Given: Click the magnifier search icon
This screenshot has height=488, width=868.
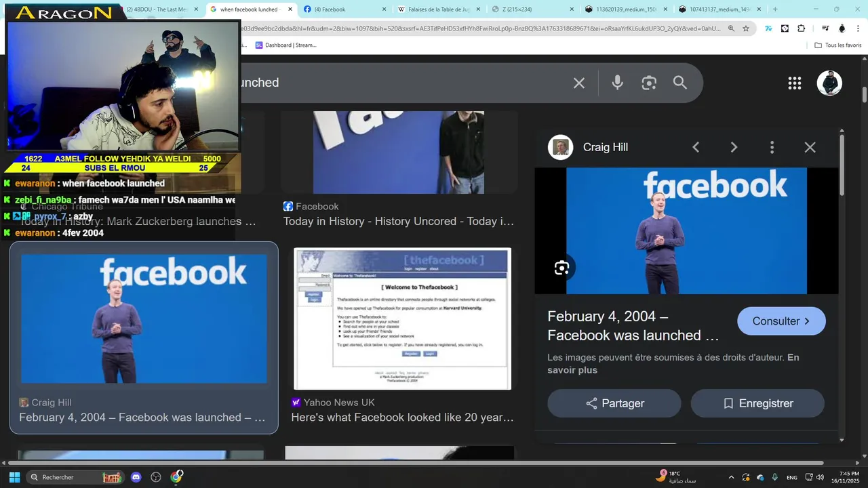Looking at the screenshot, I should [x=680, y=83].
